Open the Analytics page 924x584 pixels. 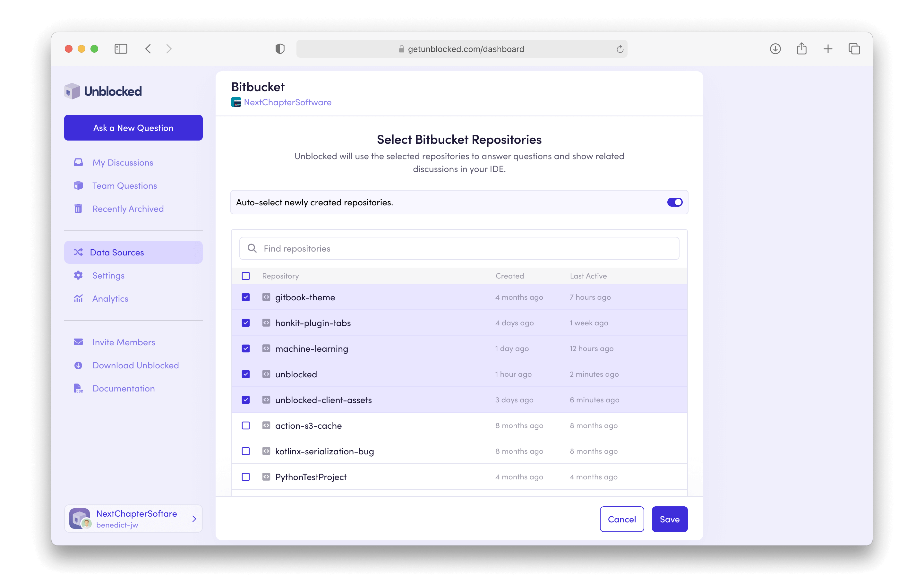click(110, 298)
